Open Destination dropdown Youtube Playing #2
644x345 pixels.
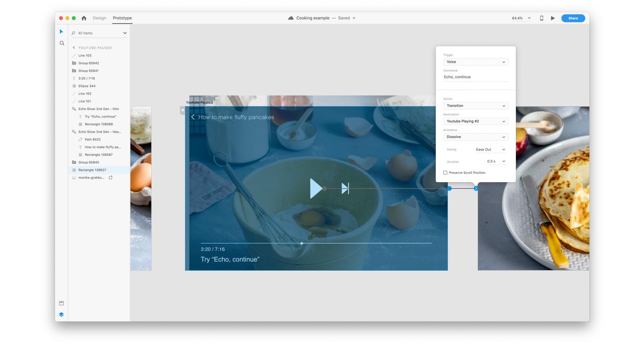(x=475, y=121)
